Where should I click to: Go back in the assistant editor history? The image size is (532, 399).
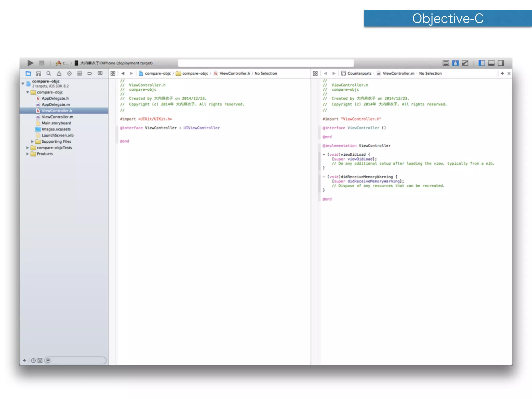tap(325, 74)
